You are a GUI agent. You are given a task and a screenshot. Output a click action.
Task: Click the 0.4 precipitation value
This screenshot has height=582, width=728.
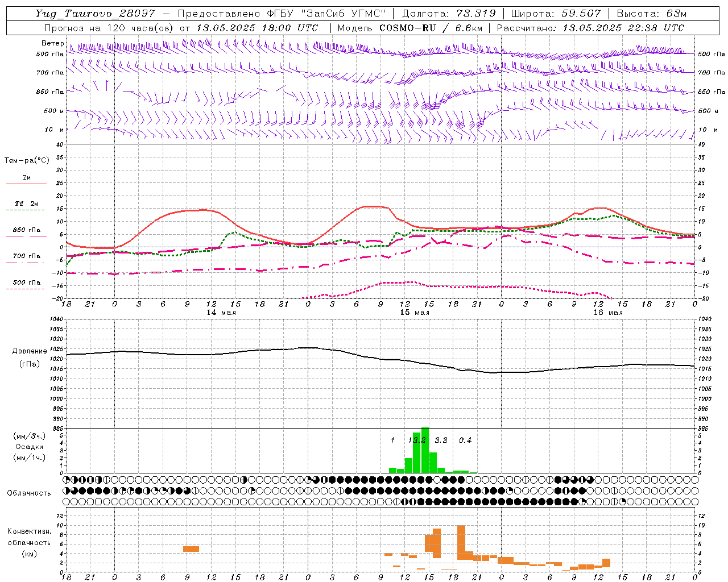point(465,440)
